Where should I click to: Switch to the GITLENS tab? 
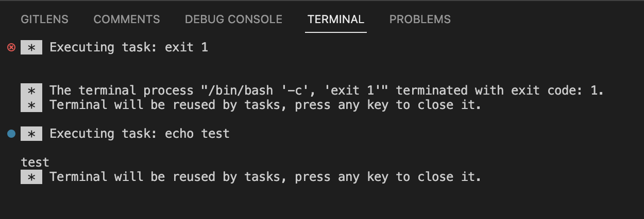point(44,20)
